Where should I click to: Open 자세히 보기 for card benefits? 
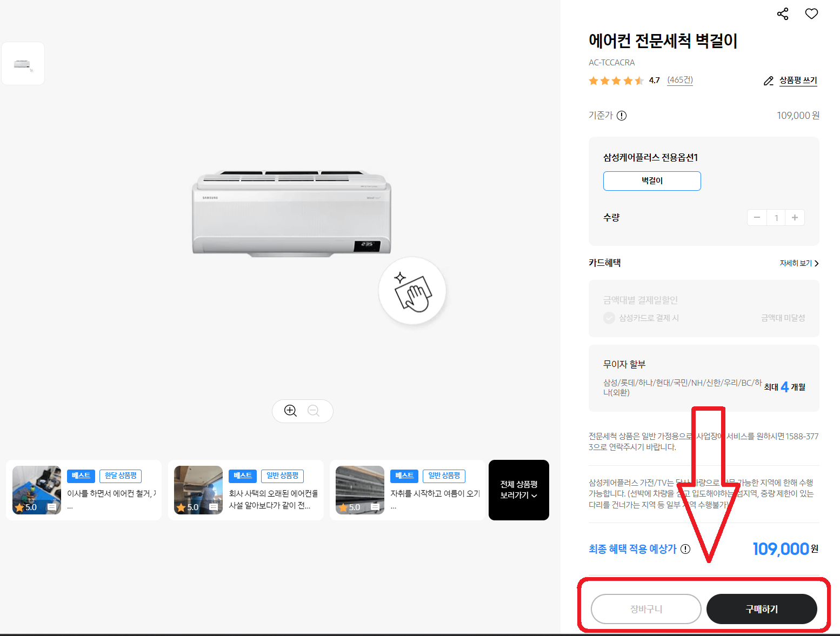[x=798, y=263]
